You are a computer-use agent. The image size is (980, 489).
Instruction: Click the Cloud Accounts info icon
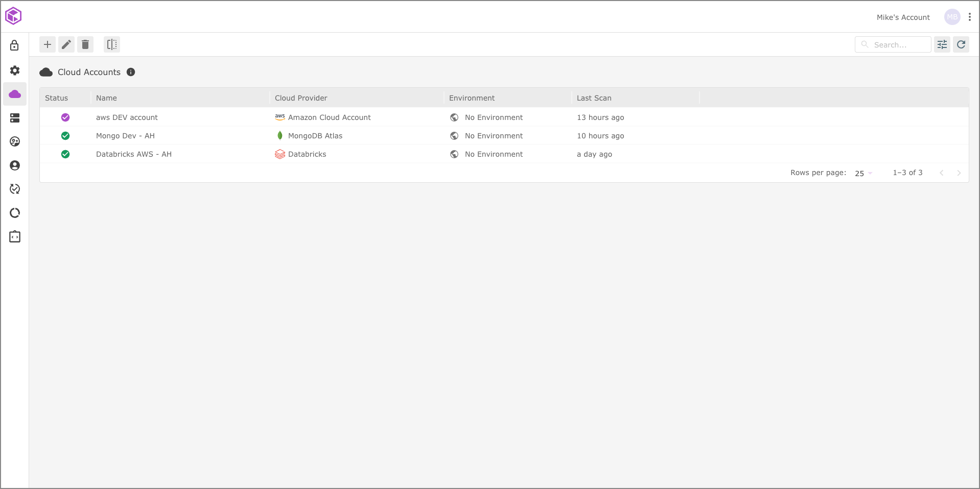tap(131, 72)
